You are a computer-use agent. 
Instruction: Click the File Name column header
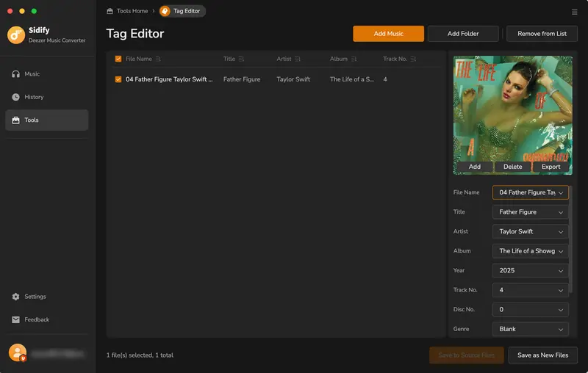pos(139,59)
